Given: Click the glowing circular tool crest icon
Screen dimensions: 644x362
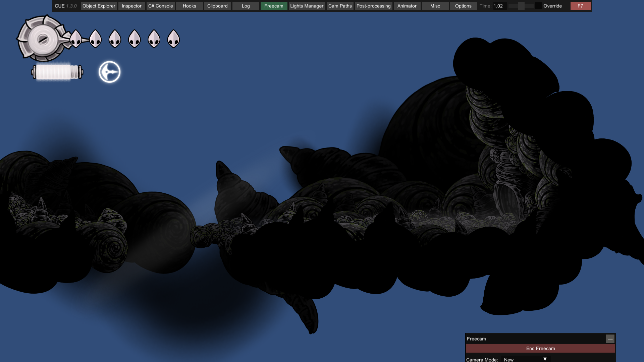Looking at the screenshot, I should tap(109, 72).
